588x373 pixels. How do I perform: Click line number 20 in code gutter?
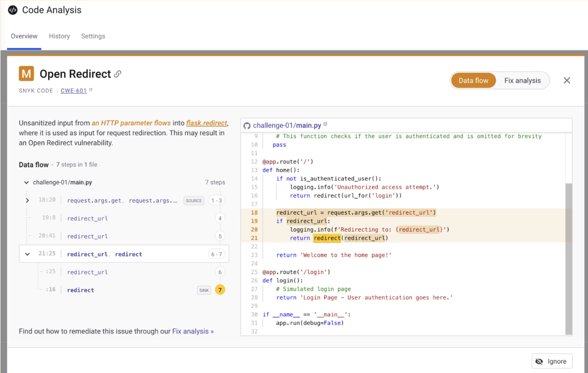tap(254, 230)
